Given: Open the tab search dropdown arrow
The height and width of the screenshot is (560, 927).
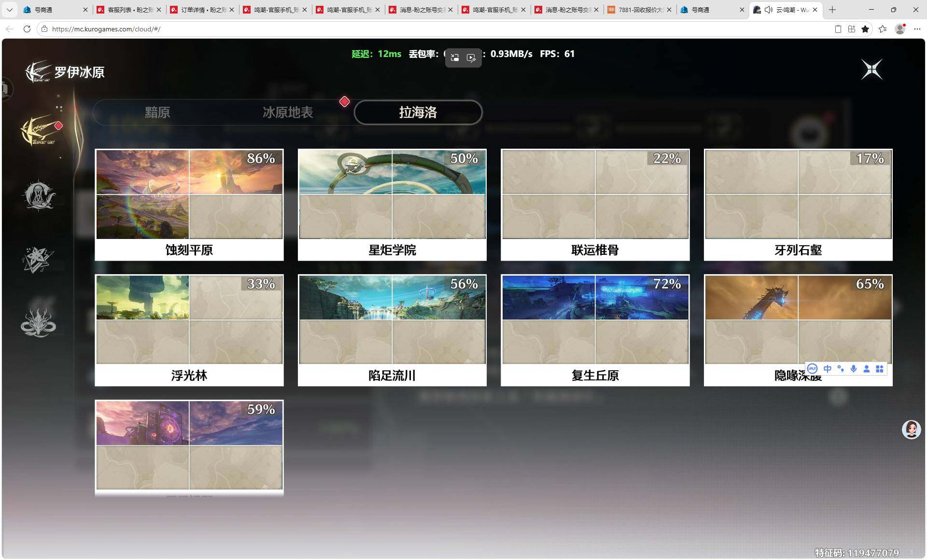Looking at the screenshot, I should (x=9, y=10).
